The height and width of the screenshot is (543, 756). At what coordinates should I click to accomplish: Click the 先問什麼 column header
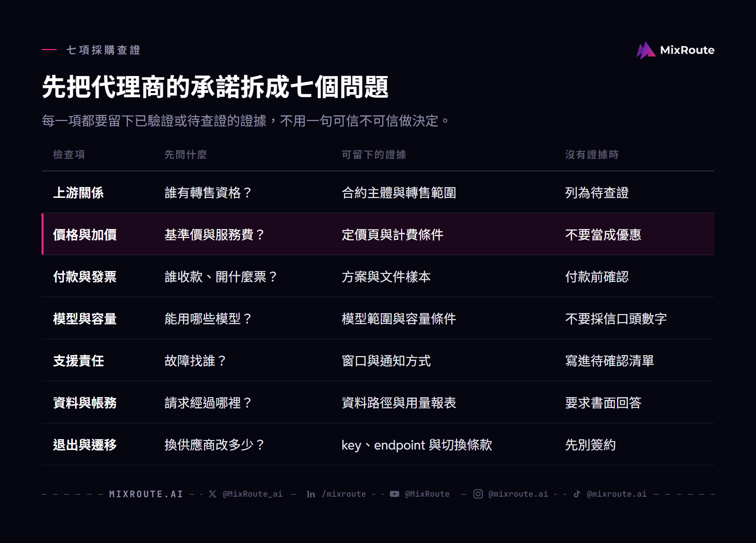click(x=186, y=154)
